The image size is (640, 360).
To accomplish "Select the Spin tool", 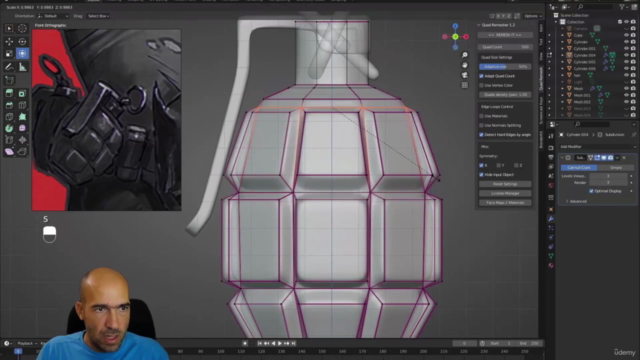I will point(9,128).
